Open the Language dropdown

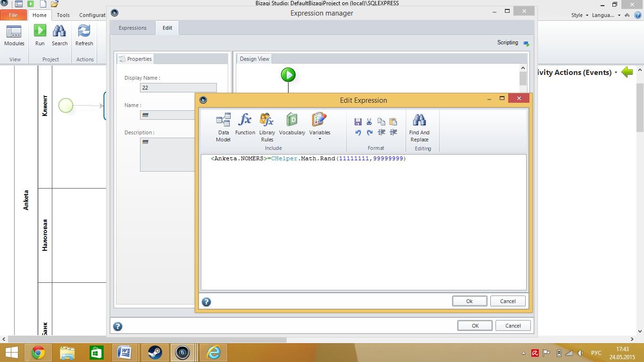(x=606, y=15)
